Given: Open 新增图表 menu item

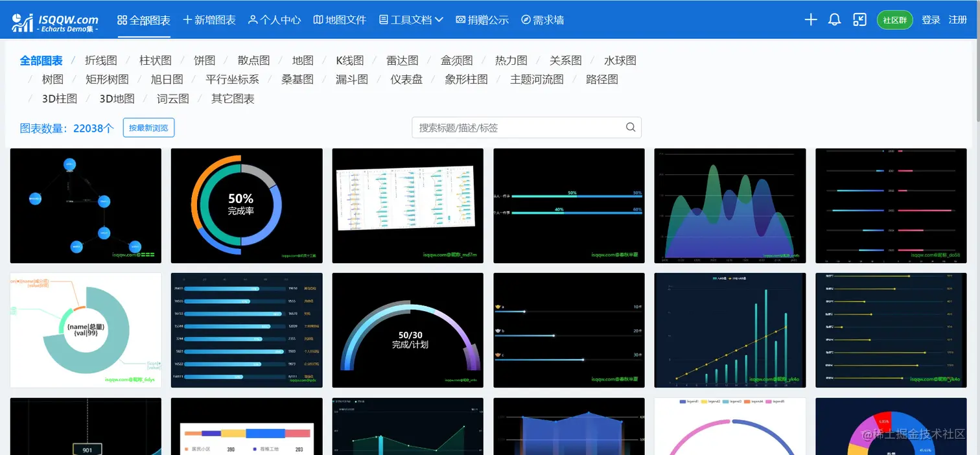Looking at the screenshot, I should 209,20.
